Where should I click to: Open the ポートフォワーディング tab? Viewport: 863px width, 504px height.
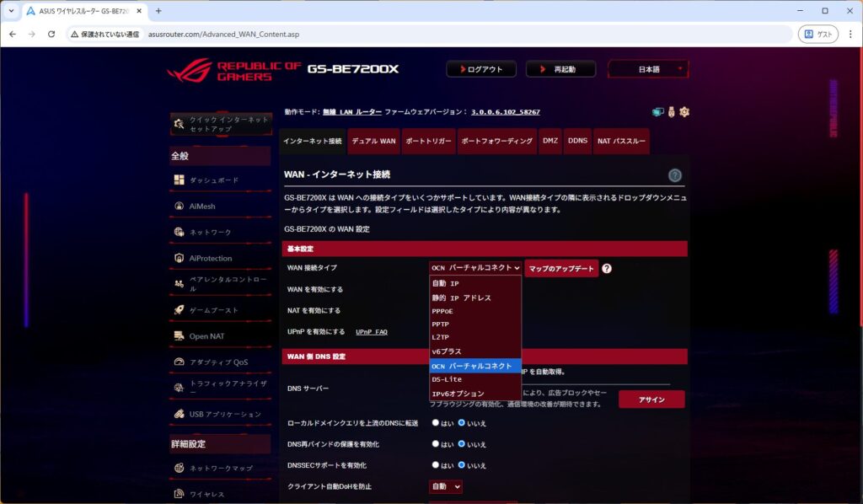[496, 142]
